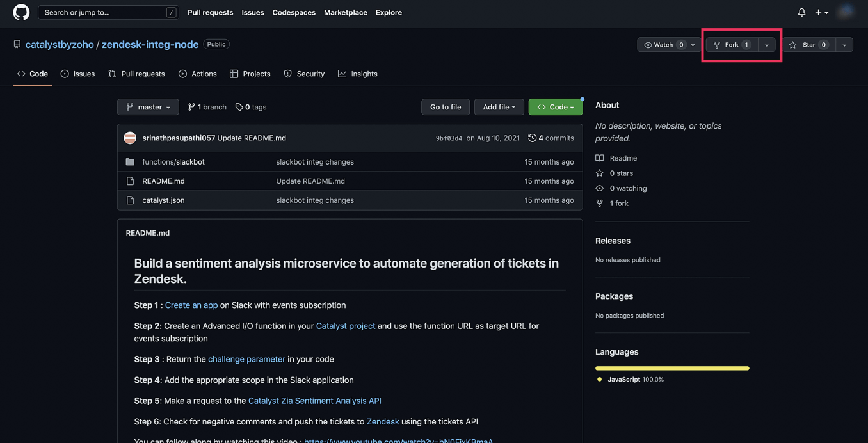Viewport: 868px width, 443px height.
Task: Click the branch icon showing 1 branch
Action: pos(191,107)
